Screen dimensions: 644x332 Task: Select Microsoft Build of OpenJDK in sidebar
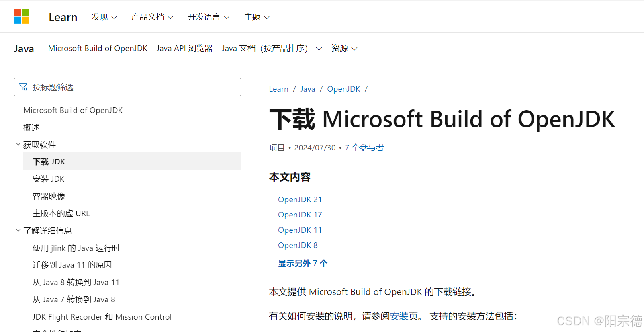[73, 110]
